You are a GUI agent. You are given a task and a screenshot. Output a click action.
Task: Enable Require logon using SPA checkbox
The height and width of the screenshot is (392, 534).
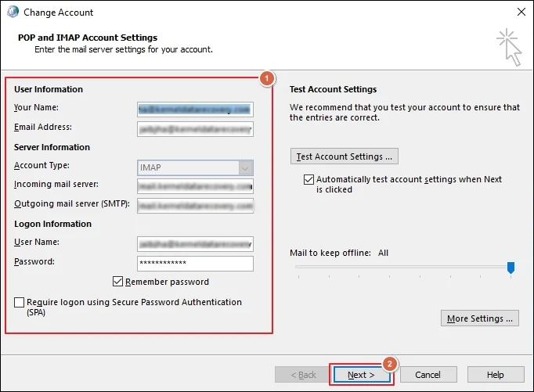tap(19, 302)
